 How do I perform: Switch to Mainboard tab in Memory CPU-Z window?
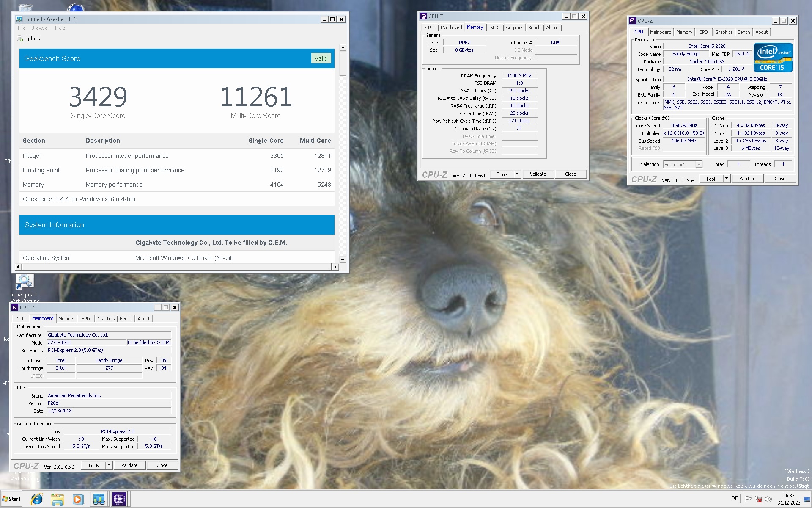pos(451,28)
